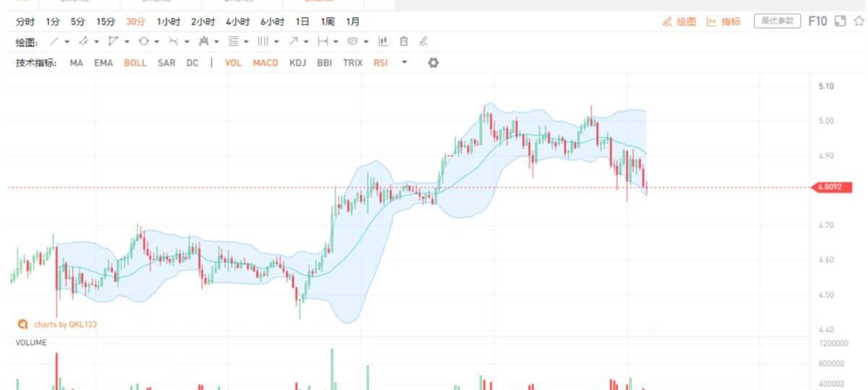This screenshot has height=390, width=868.
Task: Select the line drawing tool
Action: click(x=54, y=42)
